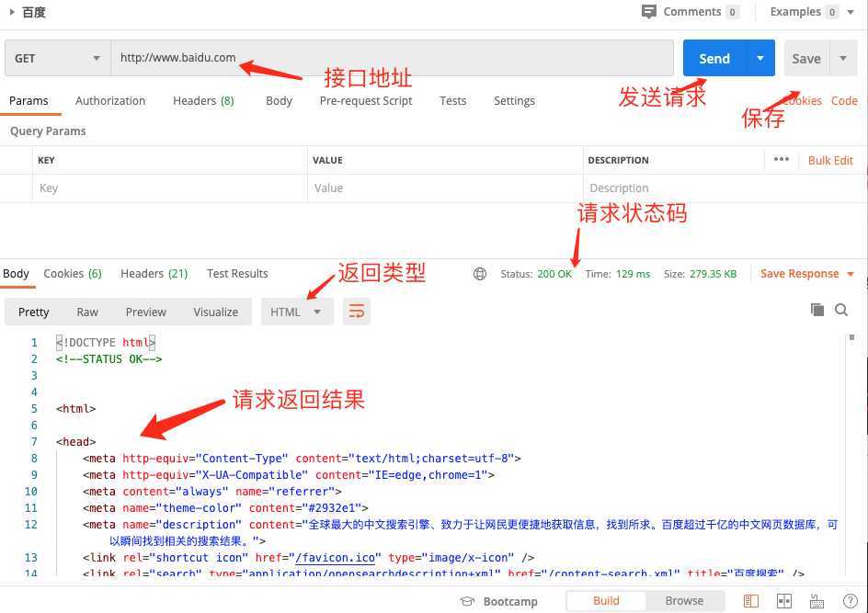Toggle the single-pane layout icon
Screen dimensions: 868x613
pos(750,601)
